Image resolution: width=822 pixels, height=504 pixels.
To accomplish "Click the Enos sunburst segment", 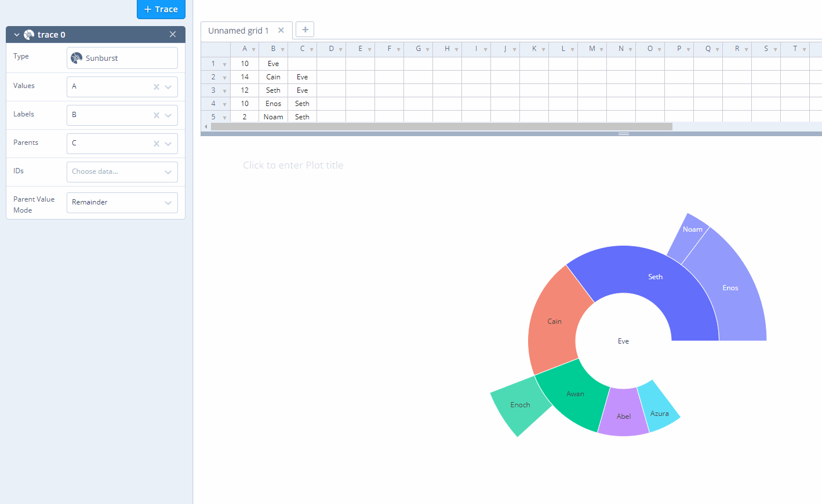I will tap(730, 287).
